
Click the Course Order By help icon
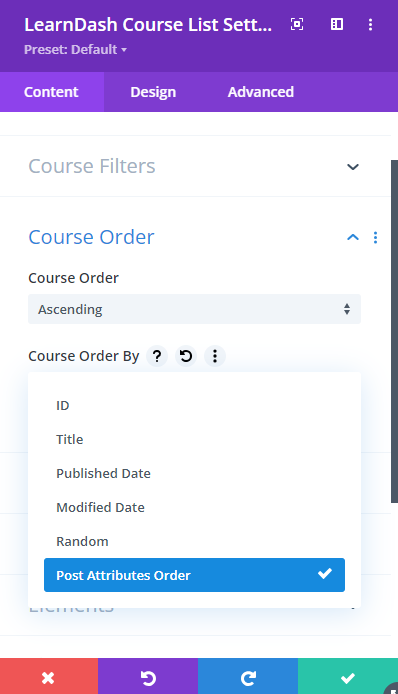point(157,356)
